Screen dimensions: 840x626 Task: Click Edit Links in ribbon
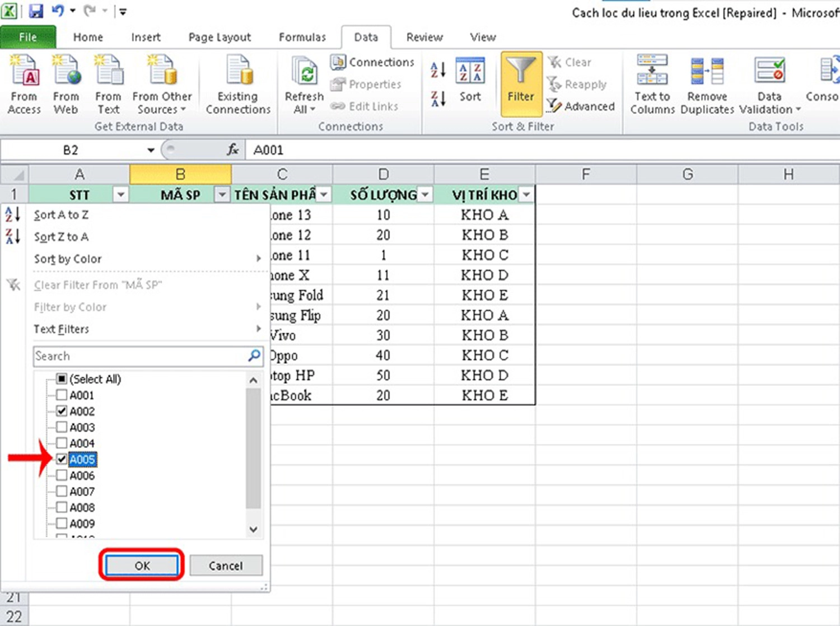(365, 106)
